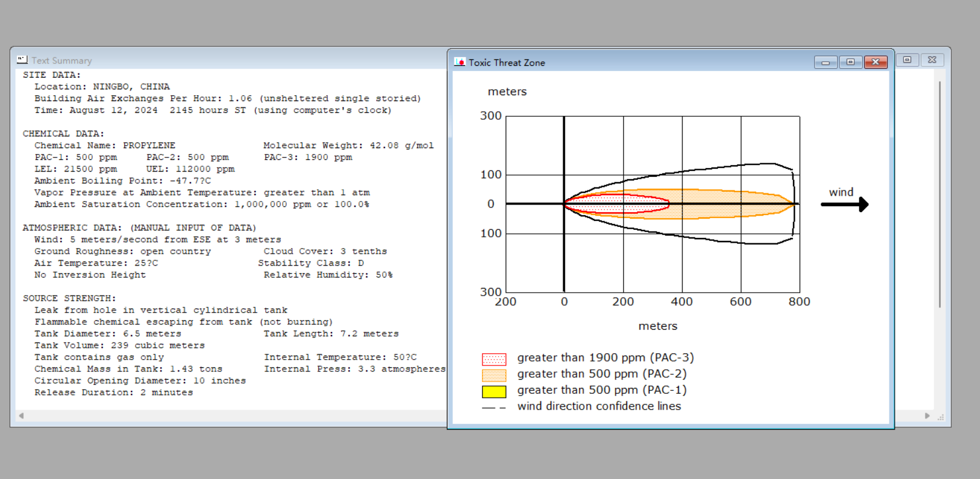The image size is (980, 479).
Task: Click the Chemical Name PROPYLENE text line
Action: (105, 145)
